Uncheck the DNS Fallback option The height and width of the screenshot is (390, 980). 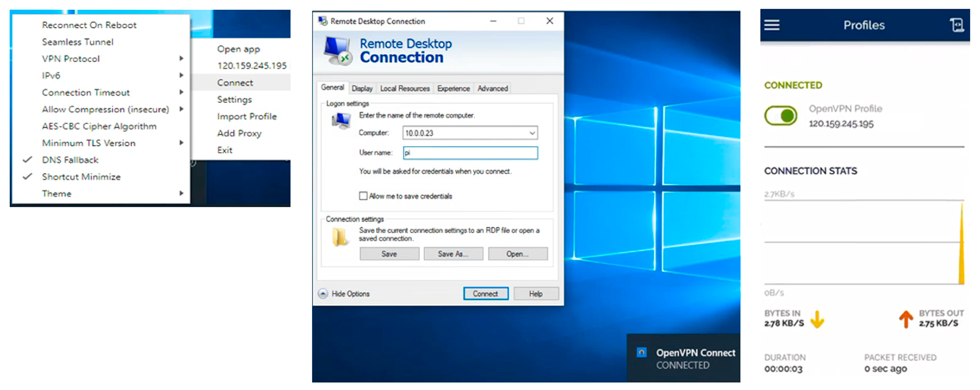(x=70, y=160)
